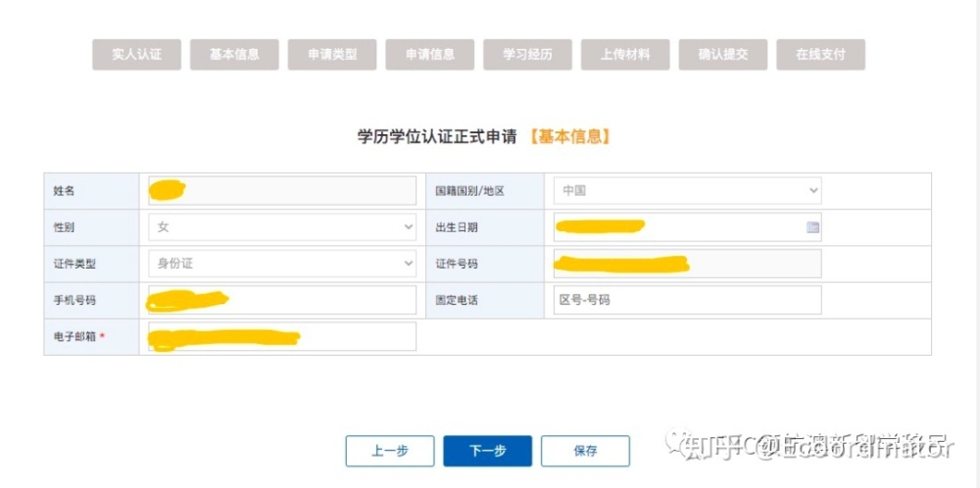The width and height of the screenshot is (980, 488).
Task: Focus the 手机号码 mobile number field
Action: (282, 301)
